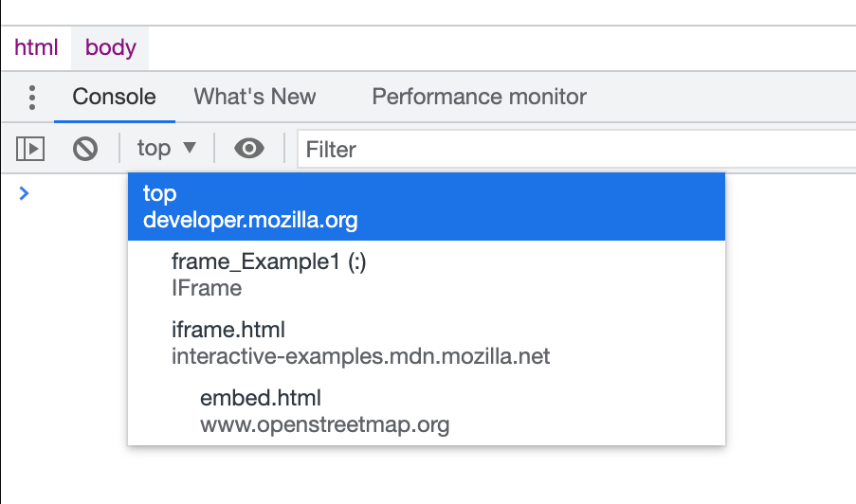The width and height of the screenshot is (856, 504).
Task: Show the console sidebar panel
Action: point(31,148)
